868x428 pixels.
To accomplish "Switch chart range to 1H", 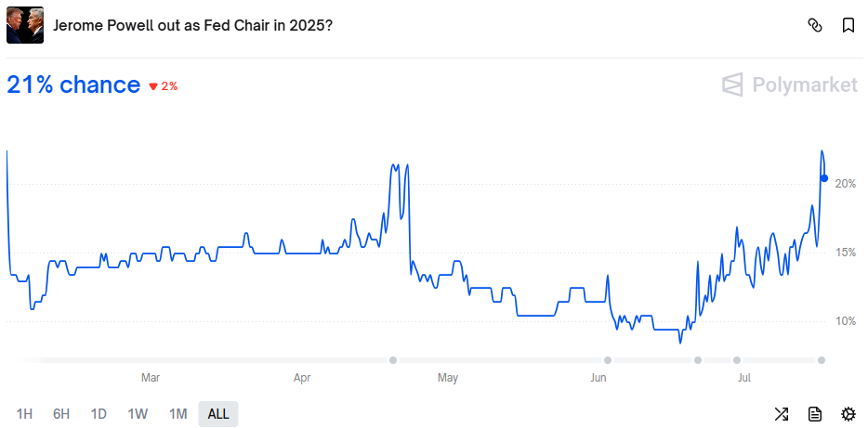I will click(x=25, y=414).
